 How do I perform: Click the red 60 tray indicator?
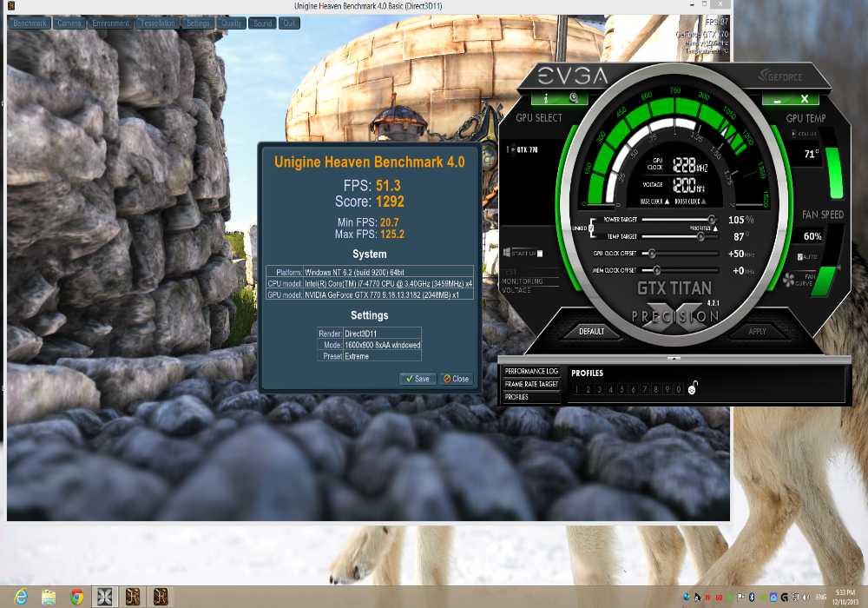tap(719, 598)
